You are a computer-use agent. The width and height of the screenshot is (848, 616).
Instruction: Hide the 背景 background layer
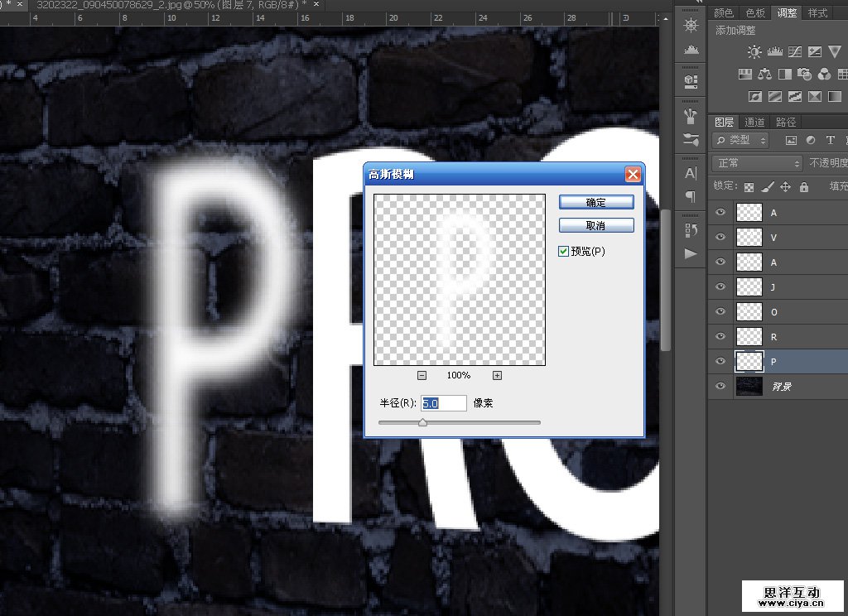point(720,386)
